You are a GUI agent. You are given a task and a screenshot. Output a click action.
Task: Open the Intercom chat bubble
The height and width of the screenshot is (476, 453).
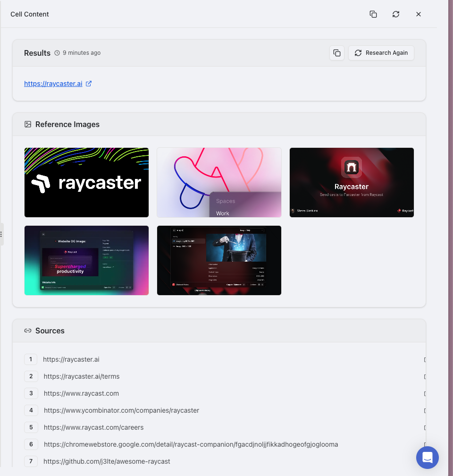(x=427, y=457)
